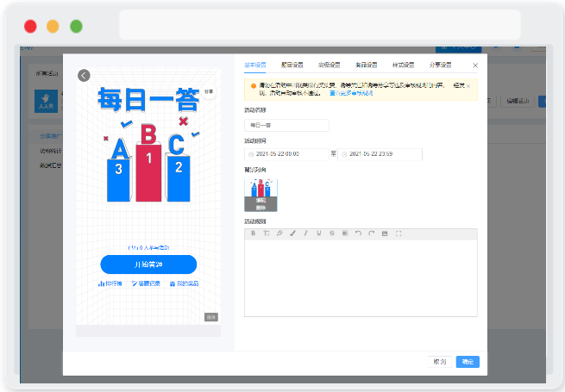Switch to the 奖品设置 tab
Screen dimensions: 565x392
pyautogui.click(x=367, y=65)
